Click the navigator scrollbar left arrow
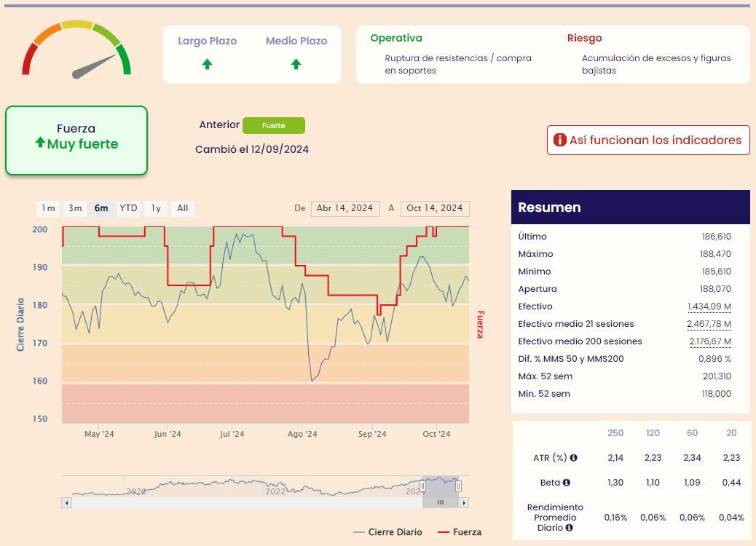 [66, 502]
